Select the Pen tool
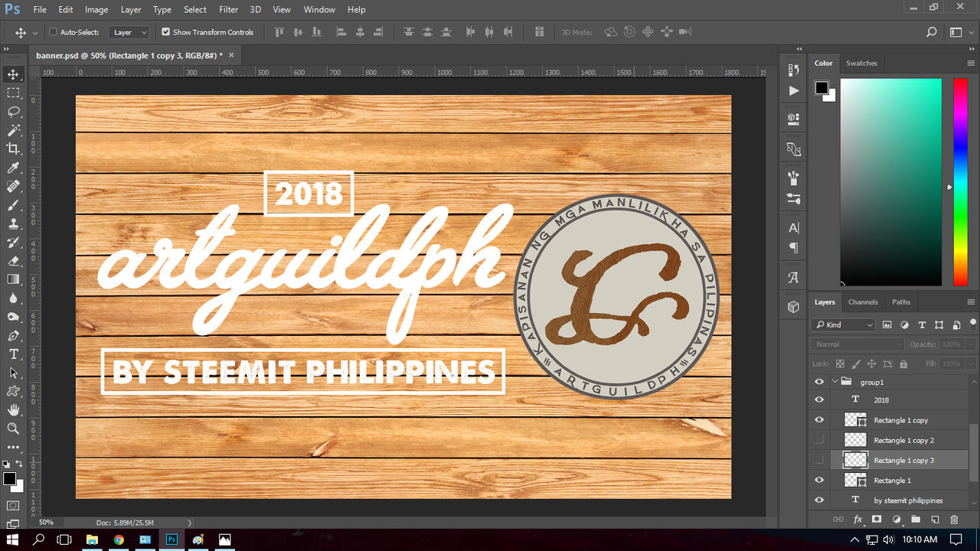This screenshot has height=551, width=980. pyautogui.click(x=13, y=335)
